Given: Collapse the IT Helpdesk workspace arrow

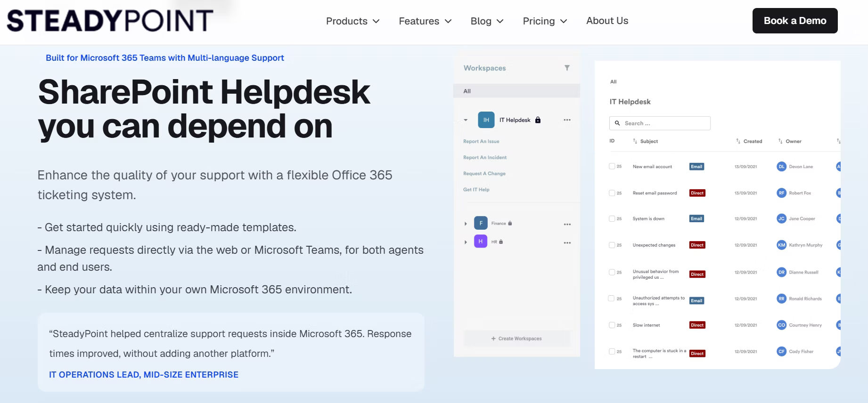Looking at the screenshot, I should click(466, 120).
